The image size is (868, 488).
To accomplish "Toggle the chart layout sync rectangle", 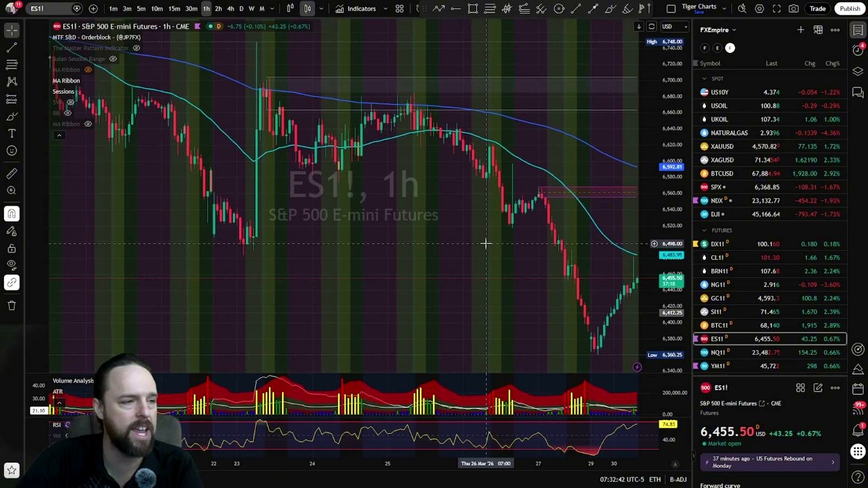I will pyautogui.click(x=671, y=9).
